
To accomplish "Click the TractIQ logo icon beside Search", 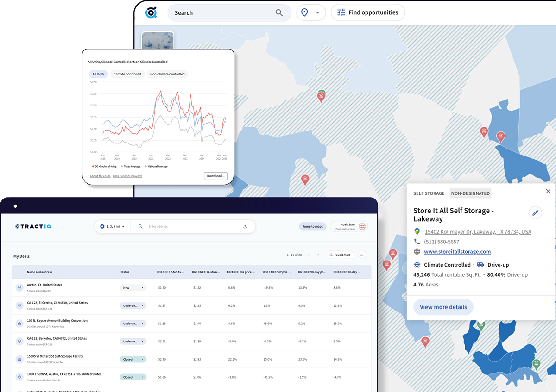I will 151,12.
